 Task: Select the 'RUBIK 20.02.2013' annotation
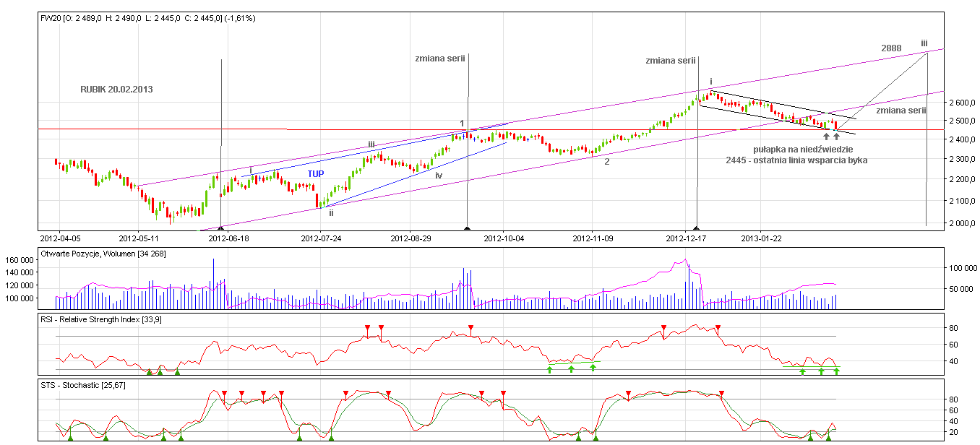(x=116, y=90)
